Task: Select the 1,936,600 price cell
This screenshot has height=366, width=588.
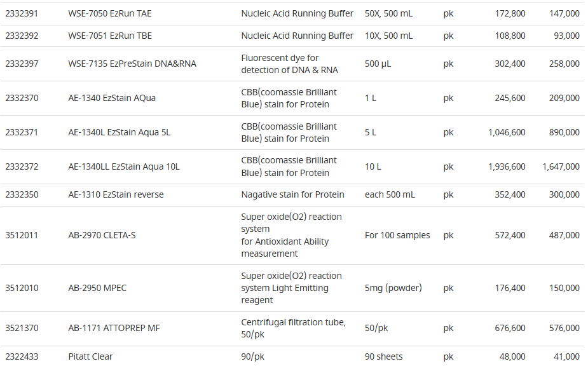Action: click(507, 166)
